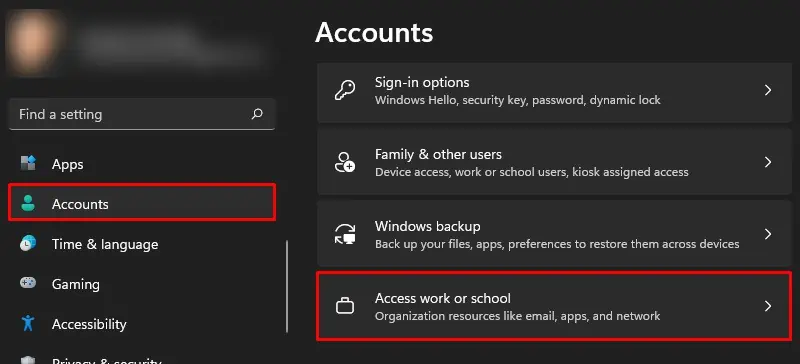Click the Accessibility figure icon
800x364 pixels.
[28, 324]
